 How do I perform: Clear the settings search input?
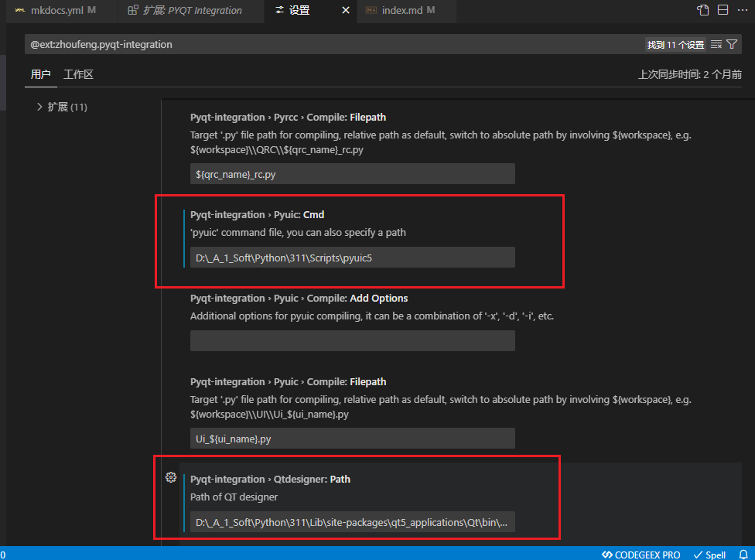coord(716,45)
